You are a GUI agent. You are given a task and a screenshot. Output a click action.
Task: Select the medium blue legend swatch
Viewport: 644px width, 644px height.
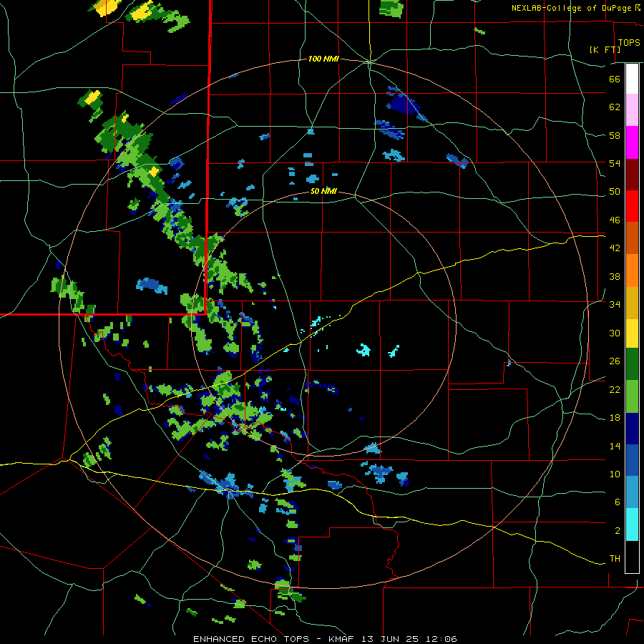pyautogui.click(x=632, y=461)
